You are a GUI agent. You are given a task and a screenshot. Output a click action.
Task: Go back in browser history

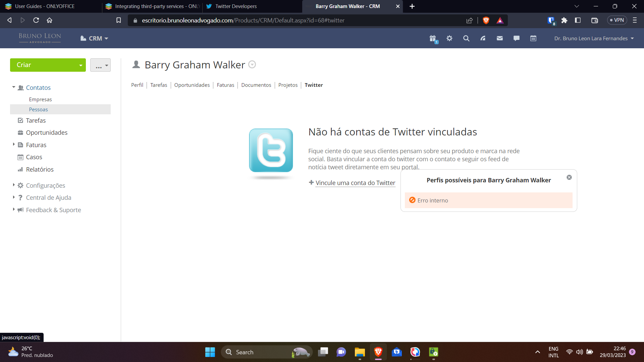coord(9,20)
